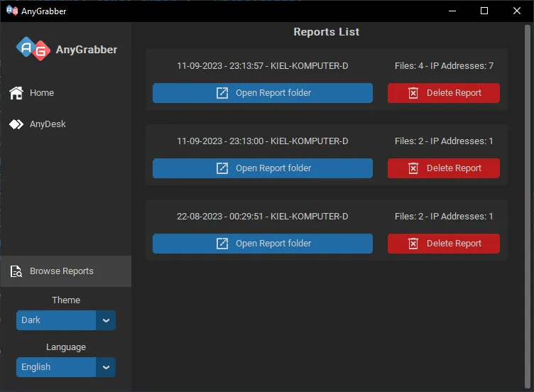Click the AnyGrabber sidebar title text
This screenshot has height=392, width=534.
87,50
